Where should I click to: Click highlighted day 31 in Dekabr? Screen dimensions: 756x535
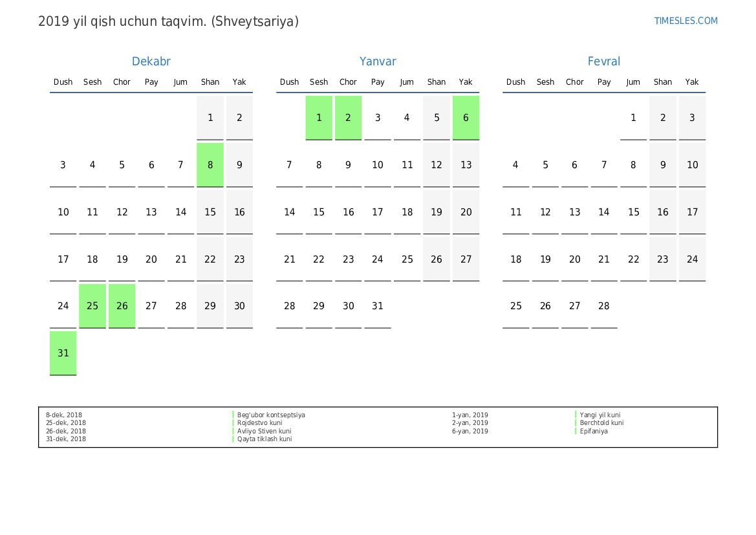tap(63, 353)
